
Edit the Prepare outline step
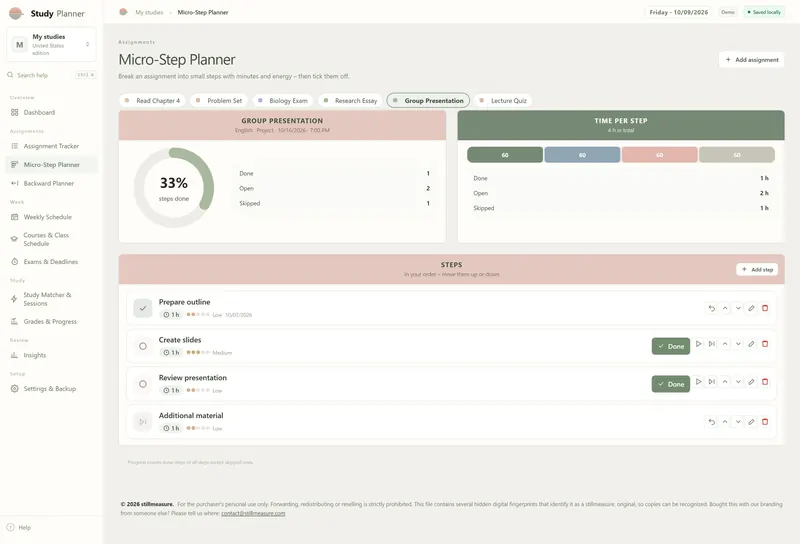pos(752,308)
